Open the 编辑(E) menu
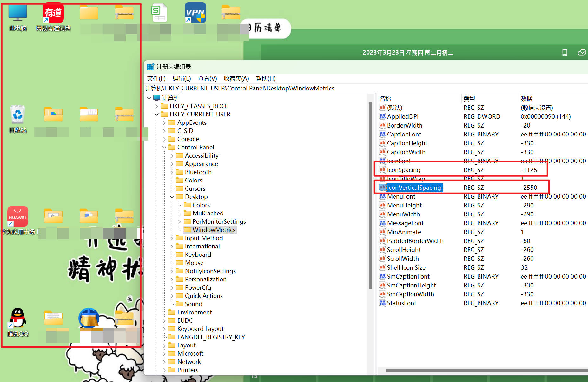This screenshot has width=588, height=382. click(x=182, y=78)
